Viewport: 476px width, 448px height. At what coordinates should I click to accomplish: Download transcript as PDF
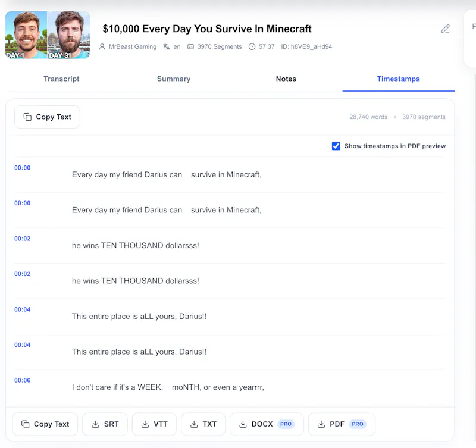pyautogui.click(x=342, y=424)
